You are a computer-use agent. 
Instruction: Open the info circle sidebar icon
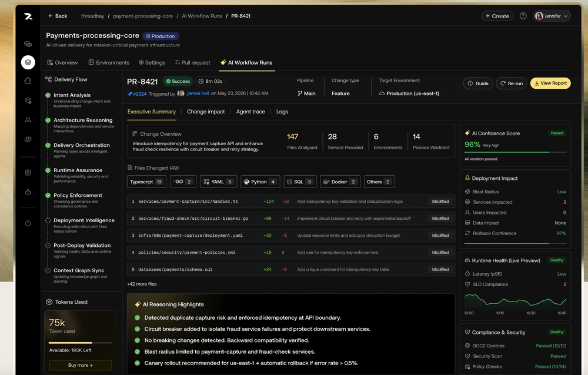click(28, 223)
